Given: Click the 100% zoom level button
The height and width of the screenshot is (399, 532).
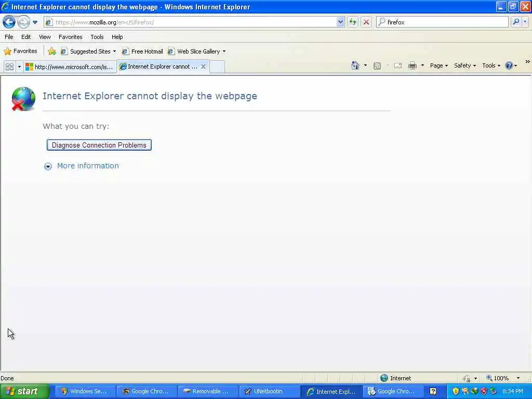Looking at the screenshot, I should (497, 378).
